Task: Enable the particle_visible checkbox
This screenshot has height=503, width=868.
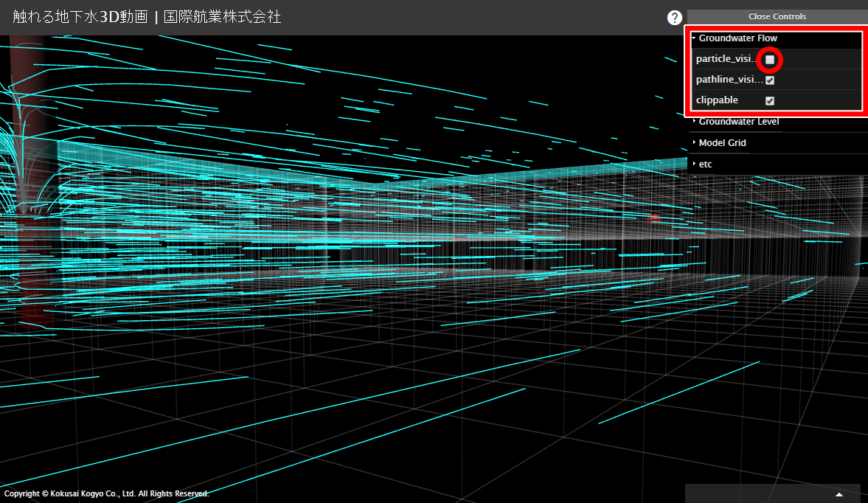Action: pos(769,59)
